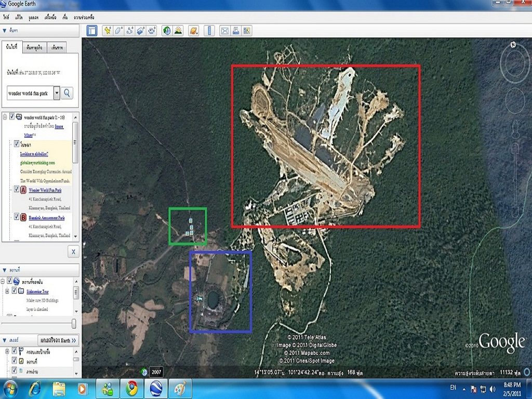The height and width of the screenshot is (399, 532).
Task: Uncheck the Bangkok Amusement Park result checkbox
Action: tap(16, 217)
